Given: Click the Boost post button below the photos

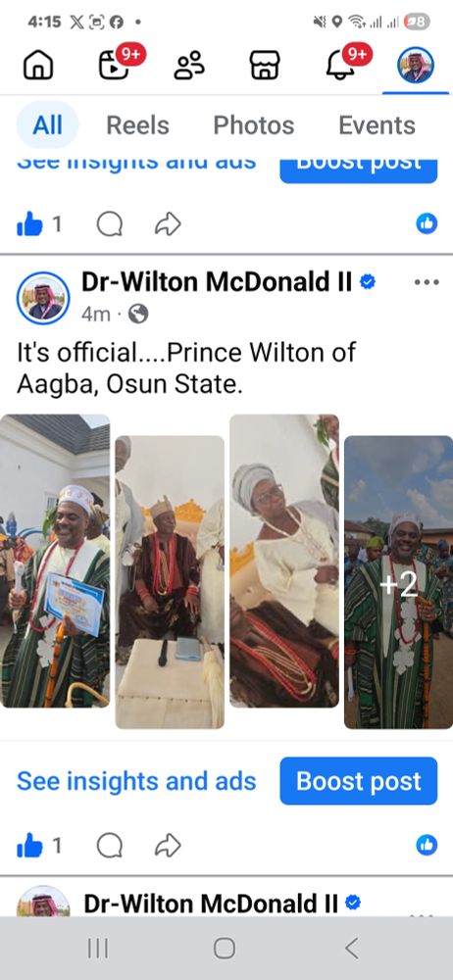Looking at the screenshot, I should (x=359, y=781).
